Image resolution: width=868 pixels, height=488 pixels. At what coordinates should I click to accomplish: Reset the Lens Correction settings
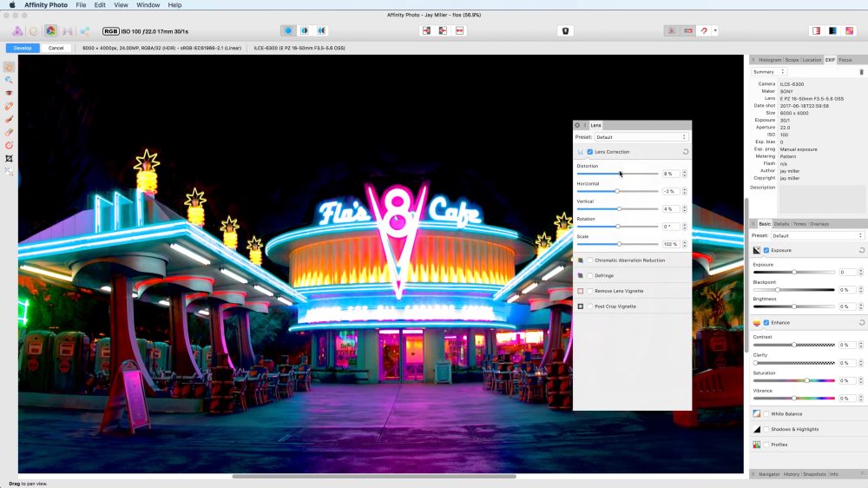pos(686,152)
